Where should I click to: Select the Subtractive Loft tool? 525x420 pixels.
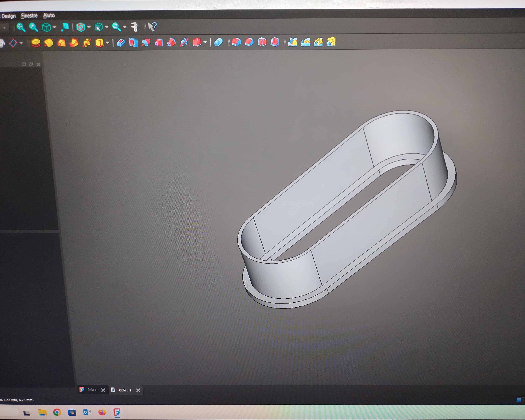coord(159,43)
